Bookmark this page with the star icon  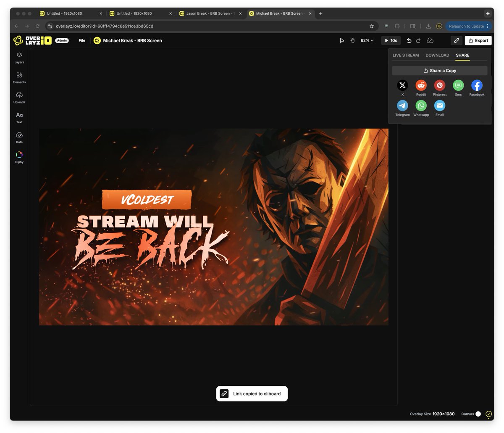click(372, 26)
